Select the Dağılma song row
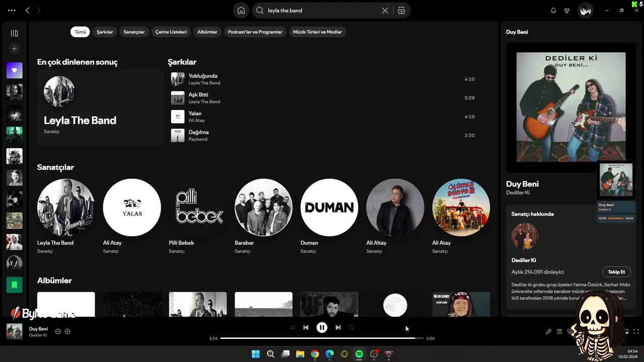 (x=323, y=135)
